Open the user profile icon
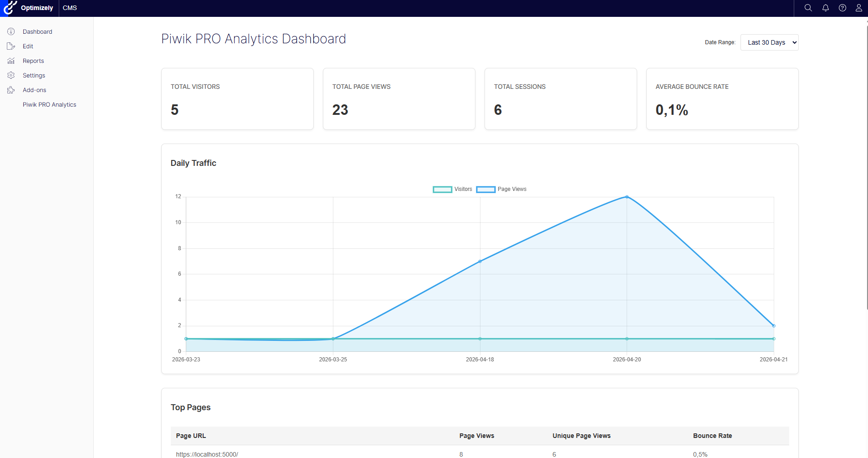The image size is (868, 458). pos(859,8)
